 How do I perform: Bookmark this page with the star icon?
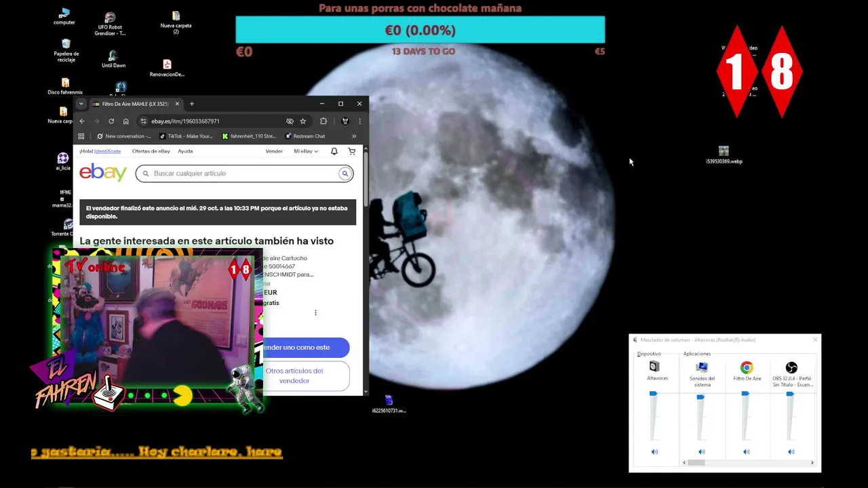303,121
